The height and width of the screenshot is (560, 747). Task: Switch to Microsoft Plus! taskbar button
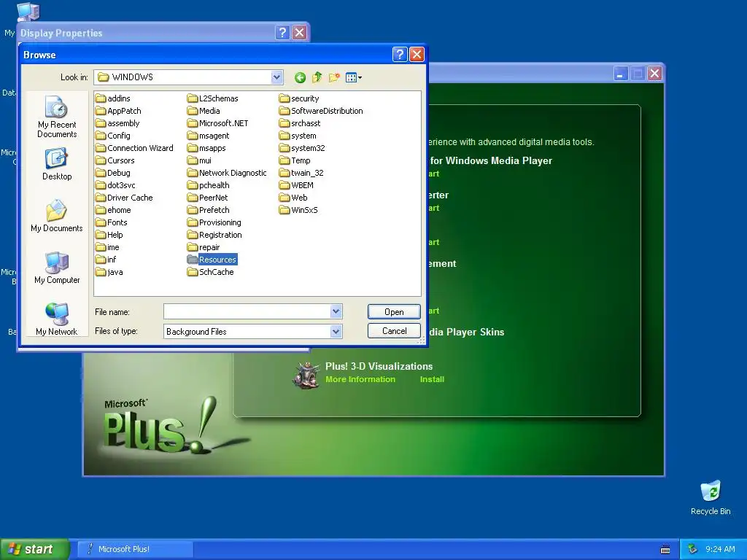click(x=135, y=549)
